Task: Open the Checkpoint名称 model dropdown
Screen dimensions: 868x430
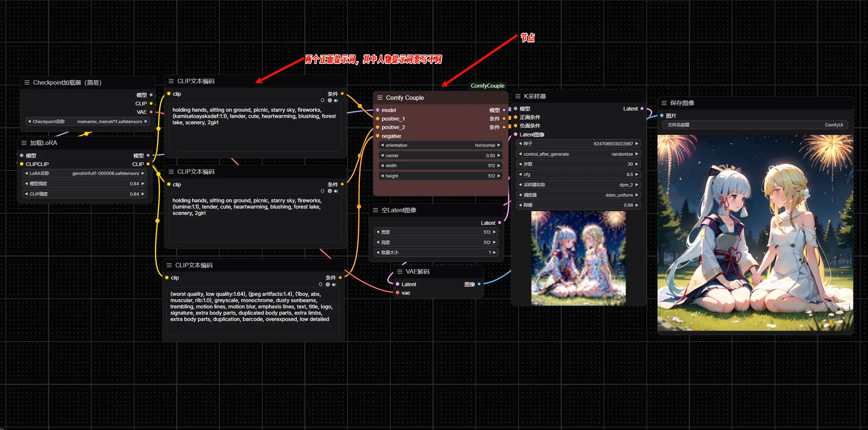Action: (88, 122)
